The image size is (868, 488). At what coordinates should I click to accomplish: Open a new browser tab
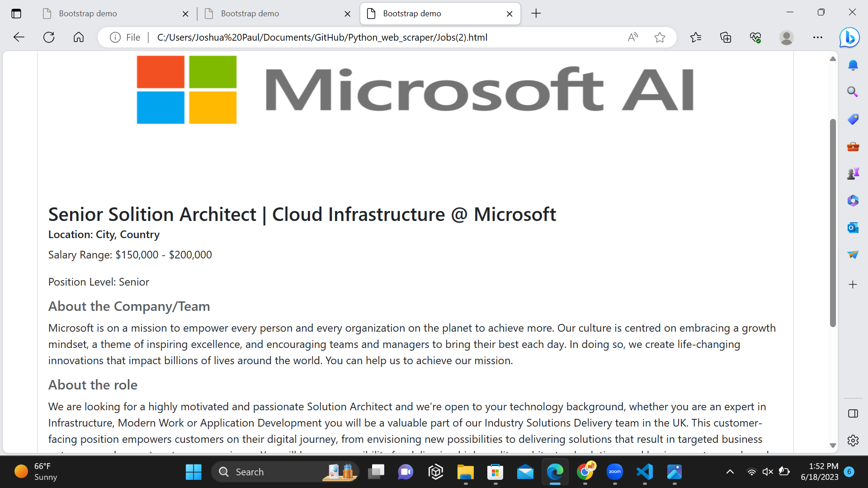click(536, 14)
